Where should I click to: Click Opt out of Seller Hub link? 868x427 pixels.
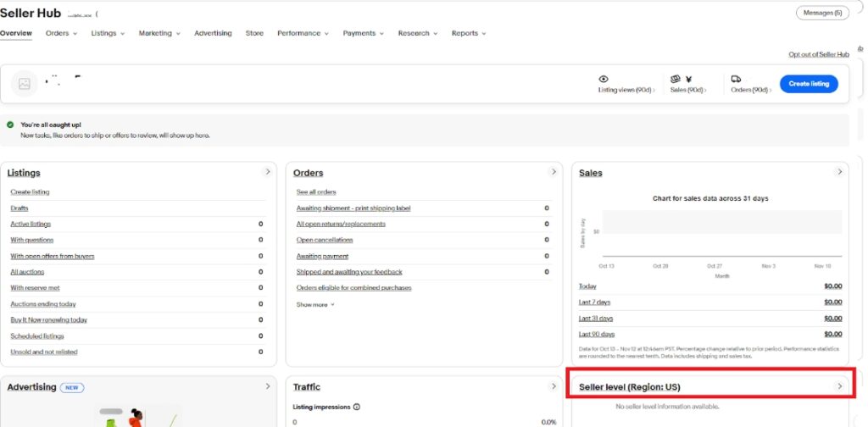coord(818,54)
